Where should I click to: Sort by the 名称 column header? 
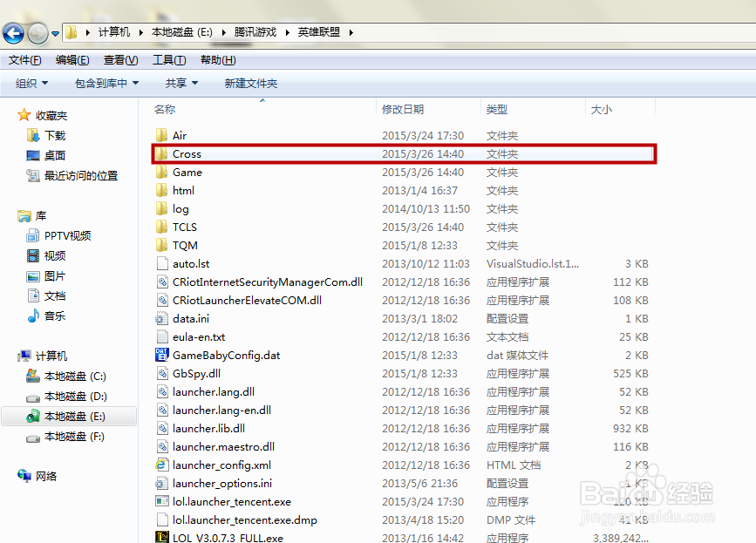(x=165, y=109)
